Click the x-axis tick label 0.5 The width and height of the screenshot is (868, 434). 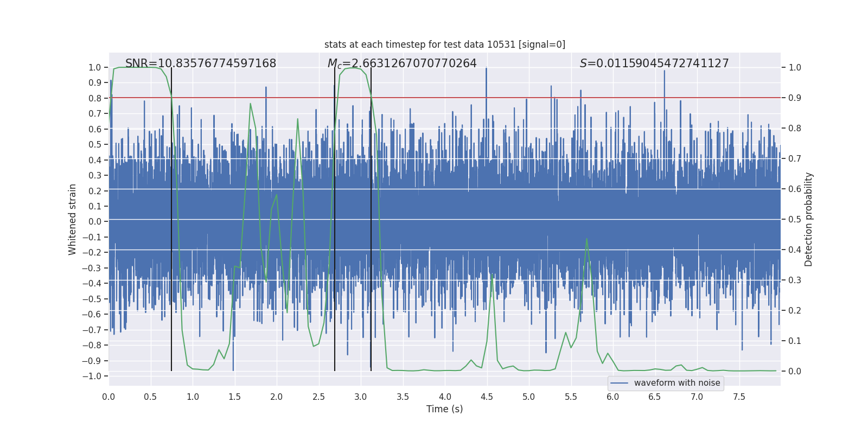coord(150,397)
